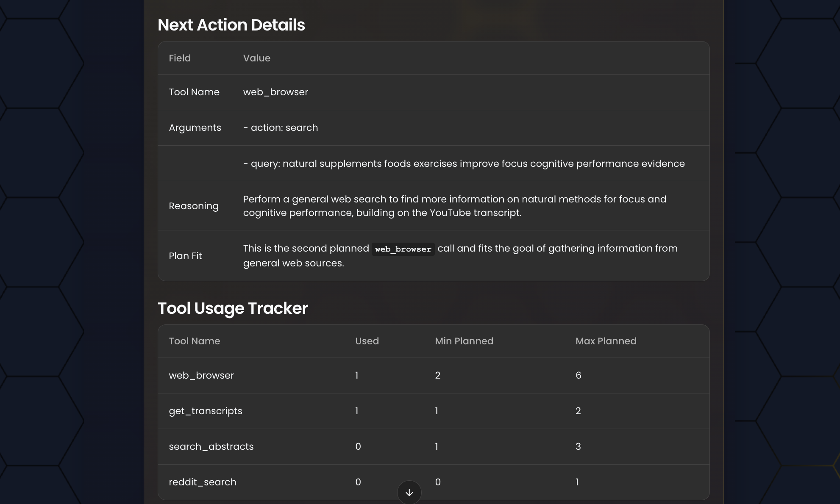Click the Min Planned value 2 for web_browser
Screen dimensions: 840x504
437,375
